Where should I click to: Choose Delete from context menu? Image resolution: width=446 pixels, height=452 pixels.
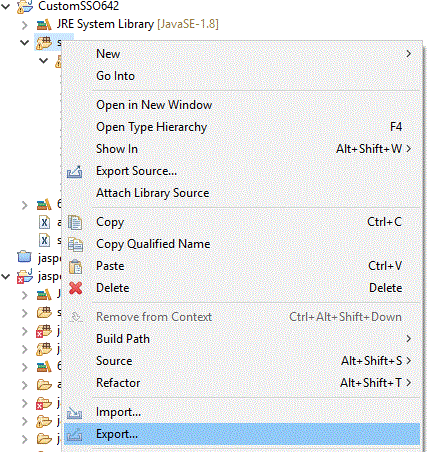(242, 288)
